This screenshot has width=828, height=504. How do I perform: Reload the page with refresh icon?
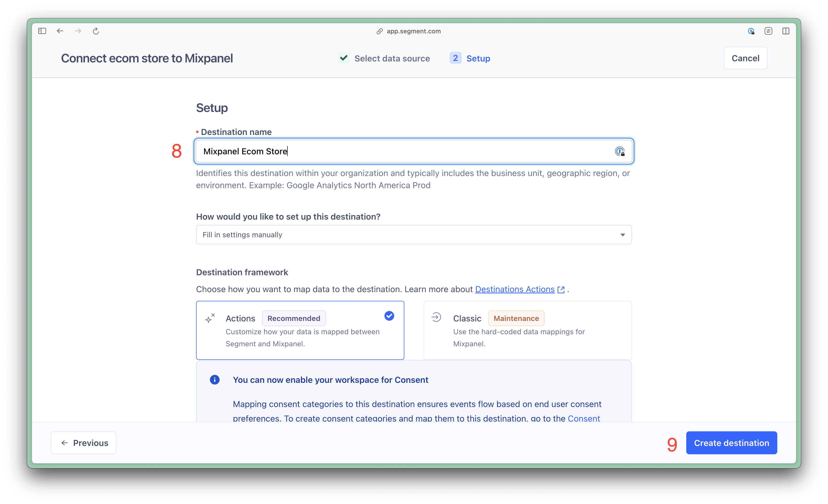click(96, 31)
